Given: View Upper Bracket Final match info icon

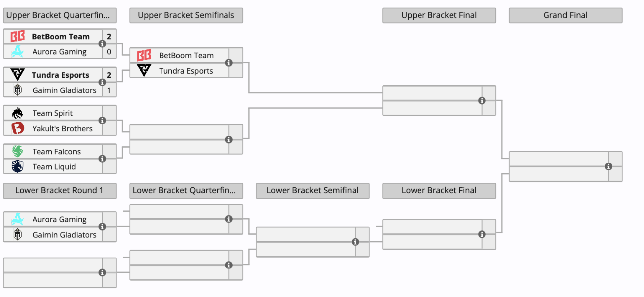Looking at the screenshot, I should [482, 101].
